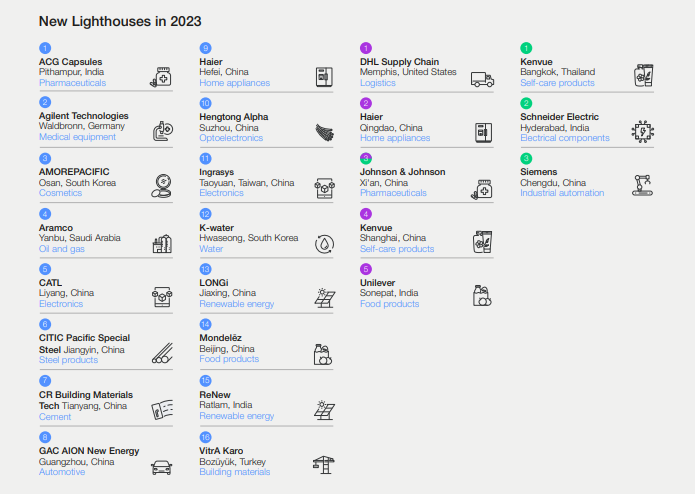Click the Cosmetics category link
Image resolution: width=695 pixels, height=494 pixels.
click(x=60, y=193)
